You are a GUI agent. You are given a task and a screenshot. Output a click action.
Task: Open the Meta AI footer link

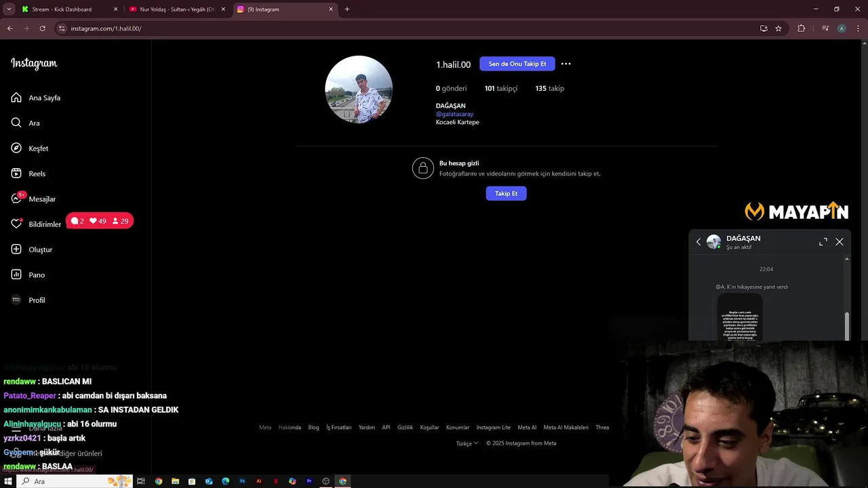(527, 428)
